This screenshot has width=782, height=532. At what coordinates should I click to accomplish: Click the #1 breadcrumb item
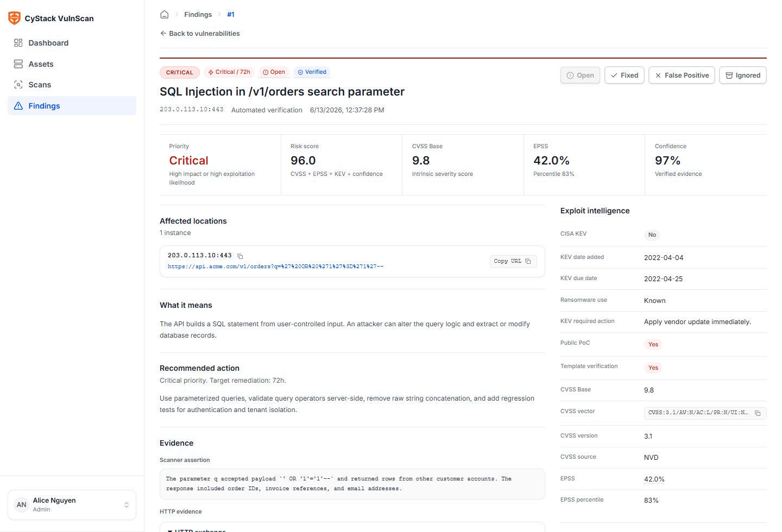[x=231, y=15]
